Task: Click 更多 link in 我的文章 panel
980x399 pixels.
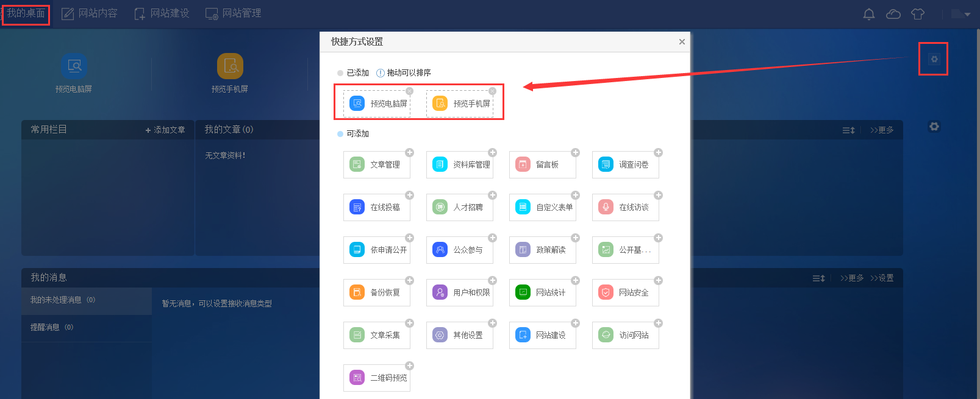Action: [882, 130]
